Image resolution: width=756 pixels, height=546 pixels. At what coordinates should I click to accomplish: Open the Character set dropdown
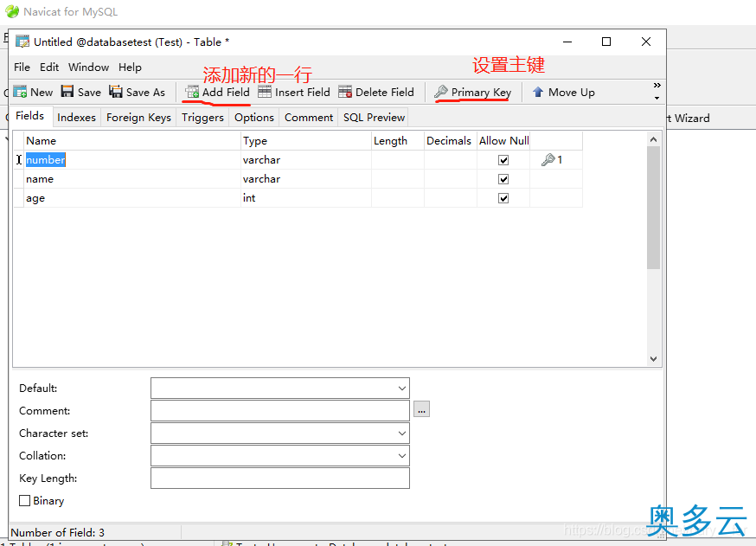(x=401, y=434)
